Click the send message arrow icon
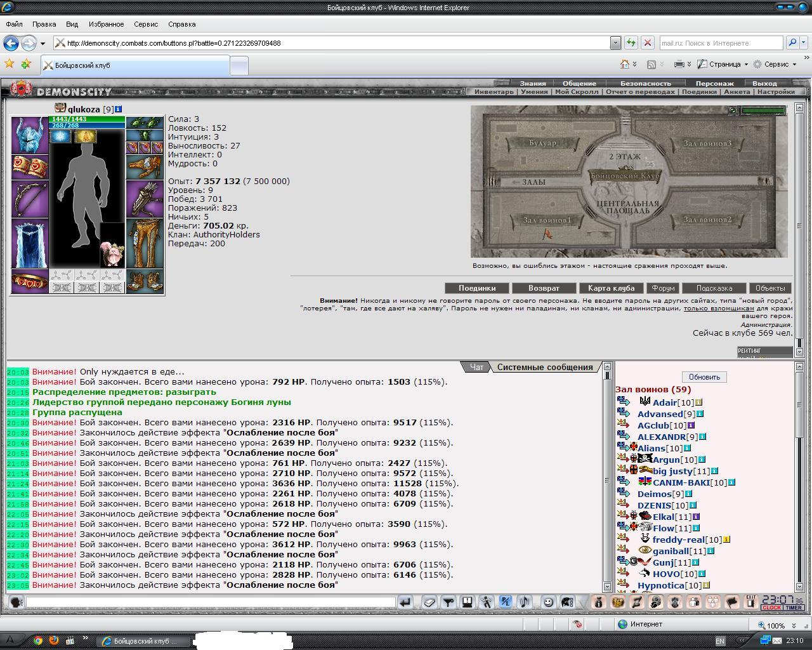The height and width of the screenshot is (650, 812). coord(405,602)
